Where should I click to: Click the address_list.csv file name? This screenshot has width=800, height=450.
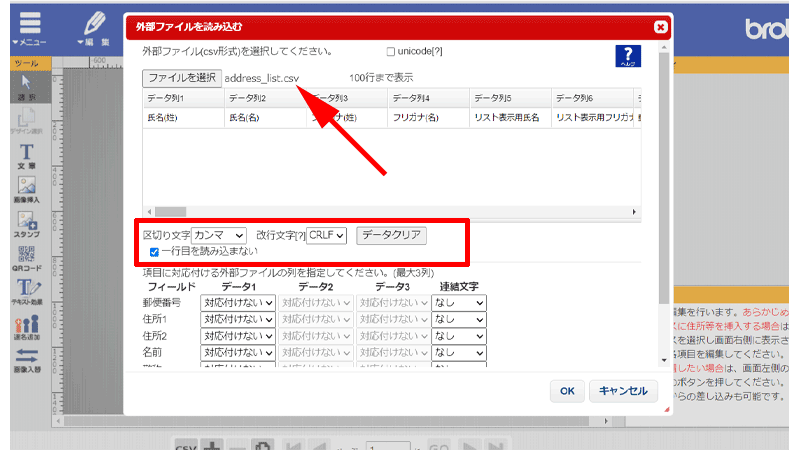262,79
